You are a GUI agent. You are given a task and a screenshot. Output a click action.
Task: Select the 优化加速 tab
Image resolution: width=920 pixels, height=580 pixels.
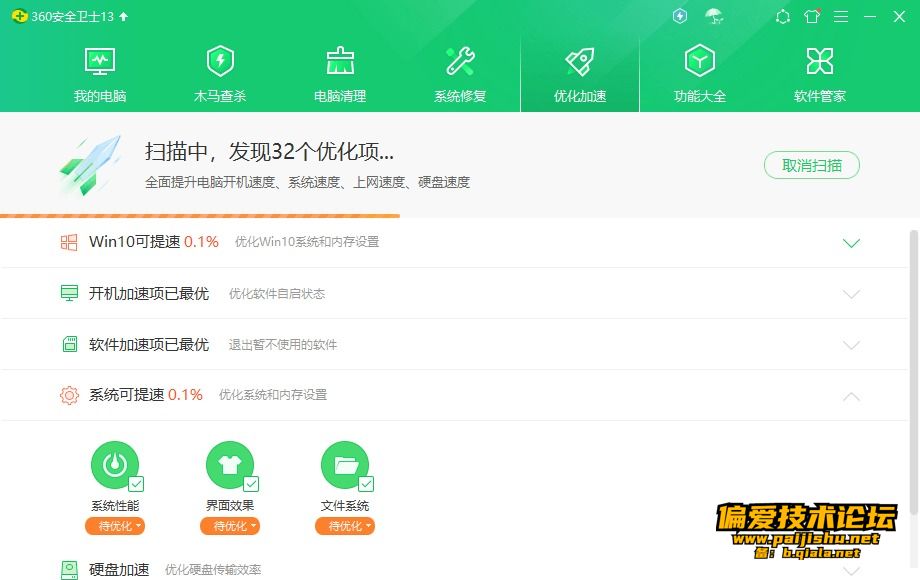click(580, 74)
